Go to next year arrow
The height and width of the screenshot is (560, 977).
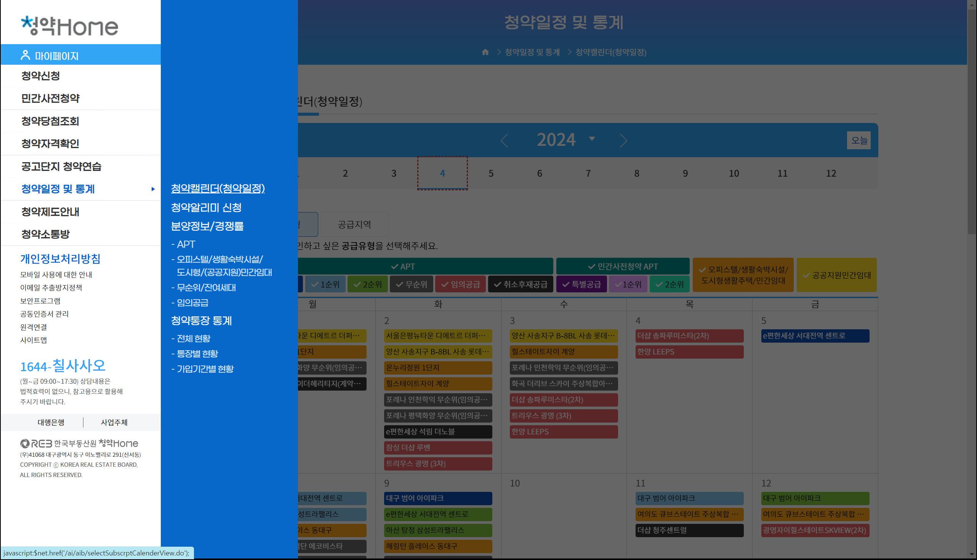coord(623,140)
